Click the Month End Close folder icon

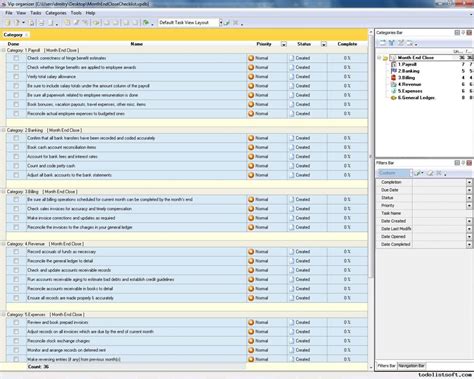pos(386,58)
